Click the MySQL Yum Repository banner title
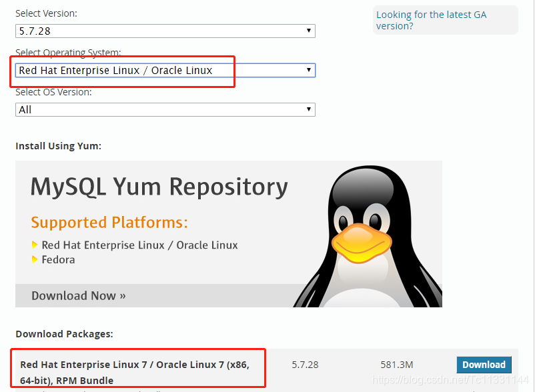 pyautogui.click(x=159, y=187)
